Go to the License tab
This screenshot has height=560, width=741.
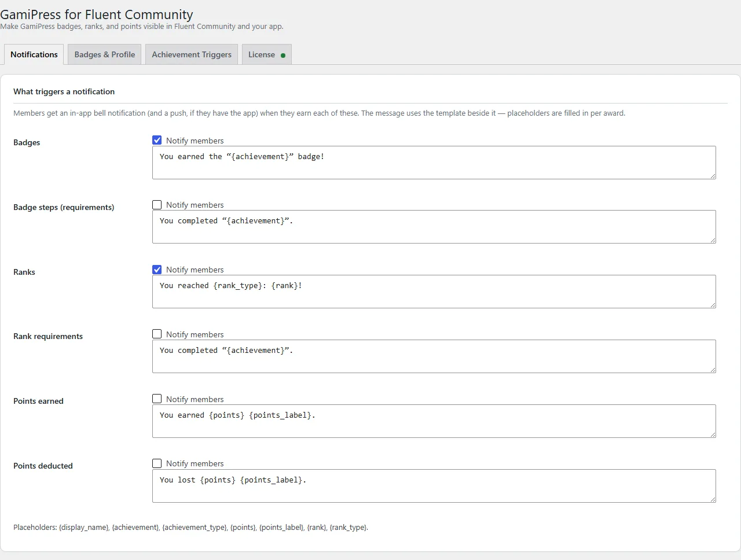tap(267, 54)
